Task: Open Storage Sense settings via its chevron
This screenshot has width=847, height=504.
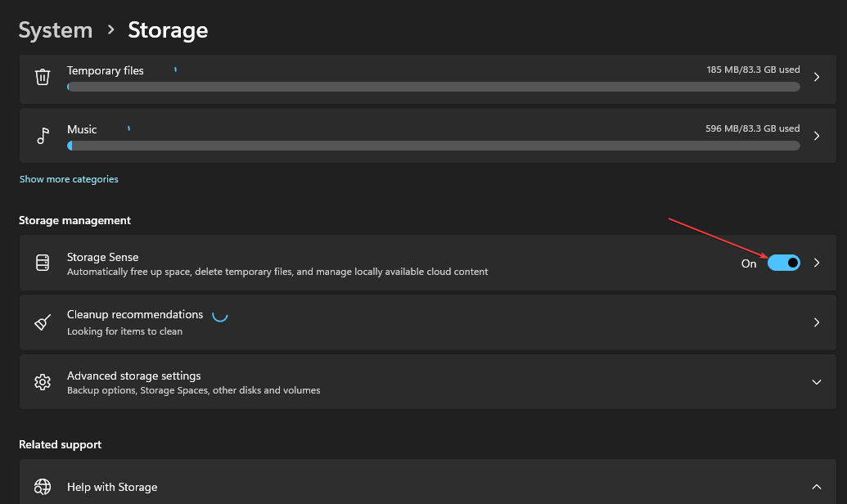Action: point(816,263)
